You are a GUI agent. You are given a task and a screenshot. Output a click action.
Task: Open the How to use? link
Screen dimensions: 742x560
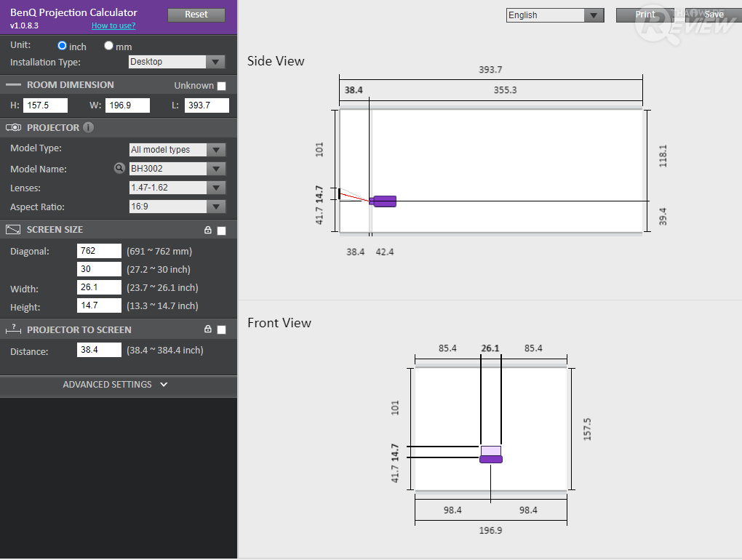113,25
